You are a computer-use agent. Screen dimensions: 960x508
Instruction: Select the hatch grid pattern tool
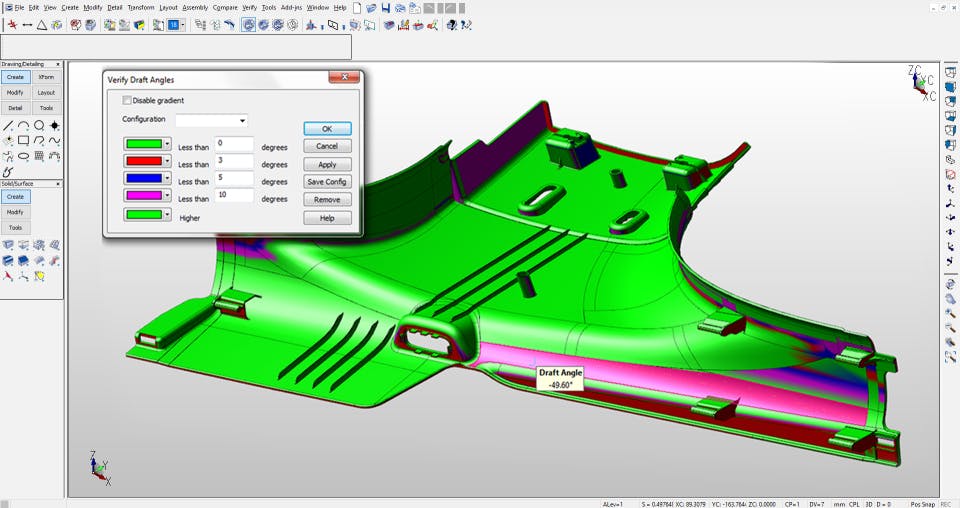(39, 155)
